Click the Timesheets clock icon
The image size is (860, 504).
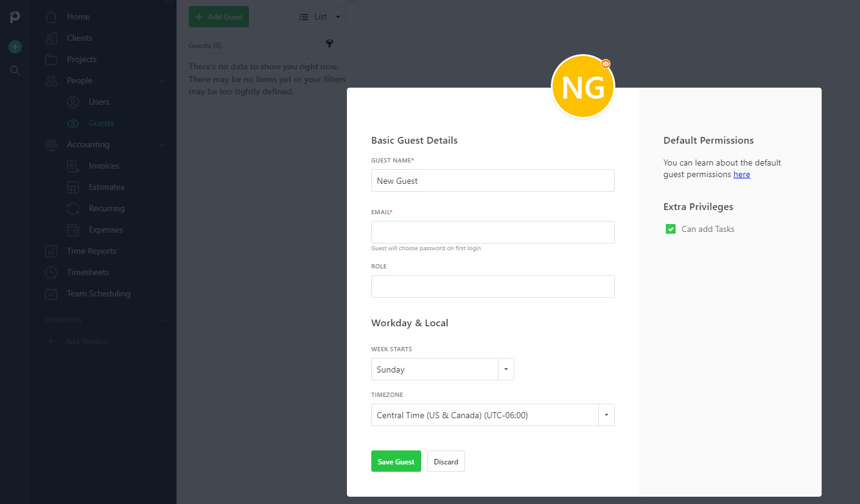[x=51, y=272]
